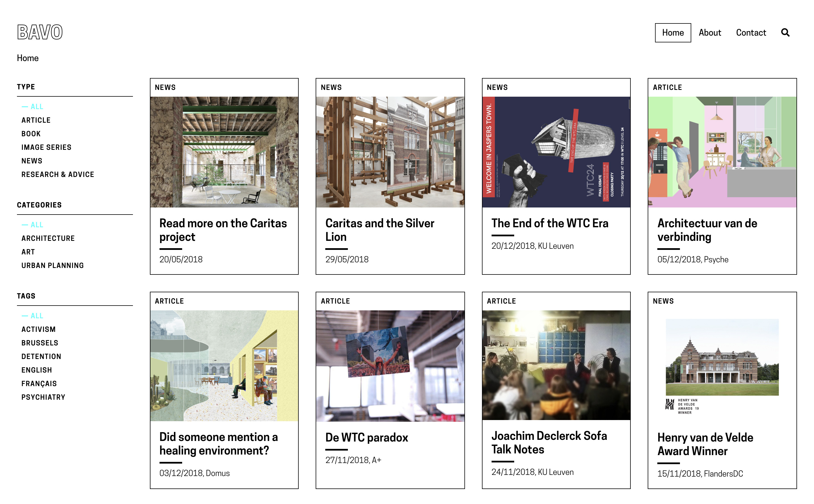The image size is (814, 504).
Task: Filter by Activism tag
Action: coord(38,329)
